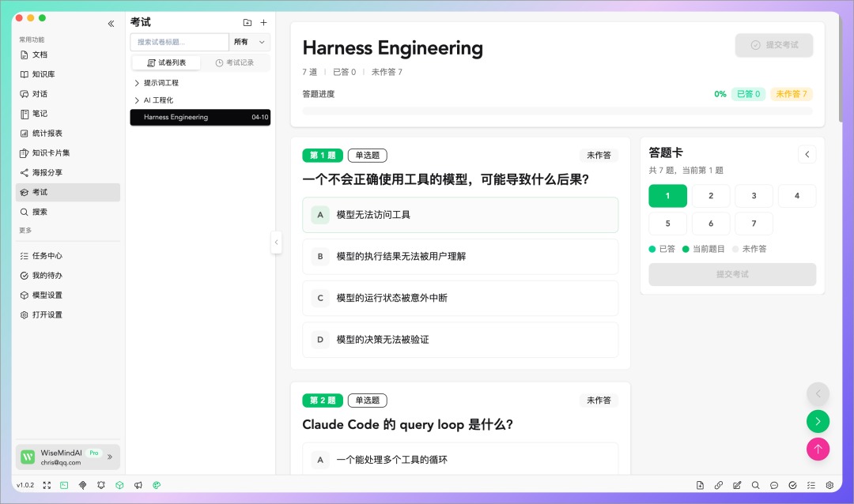This screenshot has width=854, height=504.
Task: Click the chat bubble icon in bottom toolbar
Action: coord(774,486)
